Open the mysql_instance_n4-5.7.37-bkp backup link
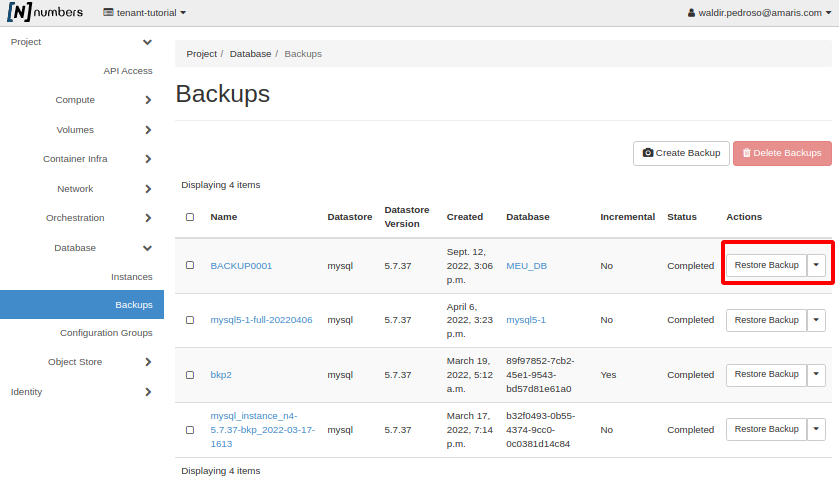839x481 pixels. pos(262,430)
